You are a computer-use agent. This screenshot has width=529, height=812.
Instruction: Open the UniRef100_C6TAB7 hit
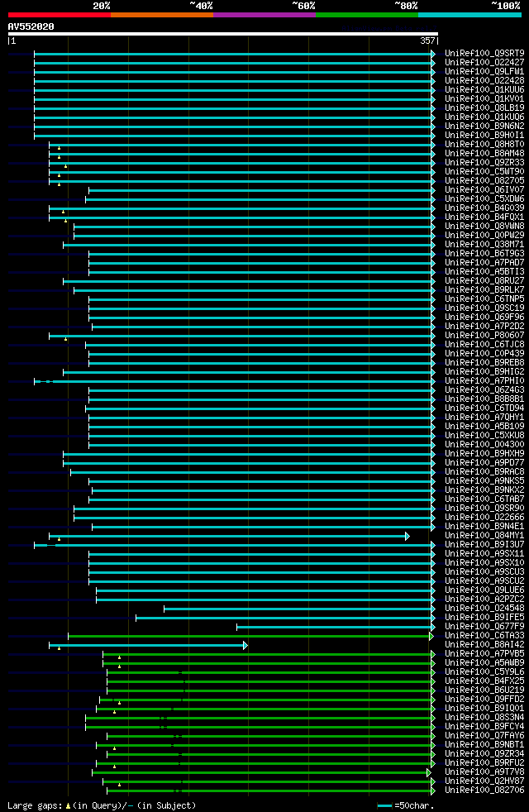pos(484,499)
